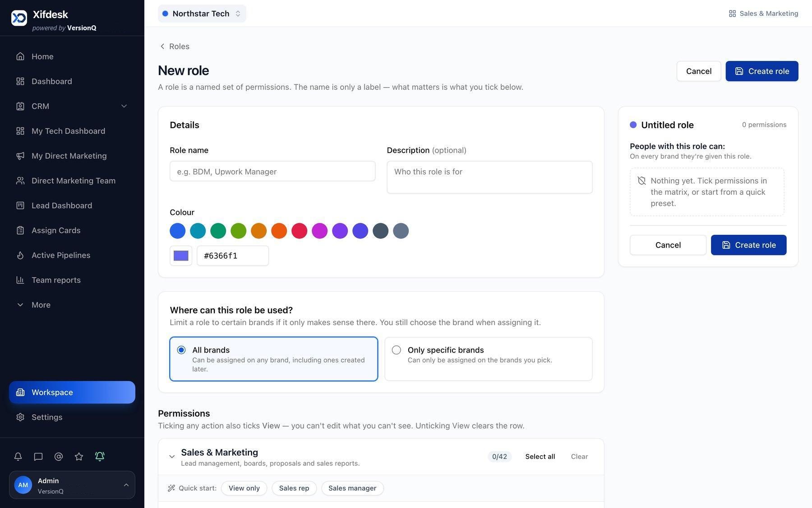Image resolution: width=812 pixels, height=508 pixels.
Task: Click the Team reports chart icon
Action: coord(20,280)
